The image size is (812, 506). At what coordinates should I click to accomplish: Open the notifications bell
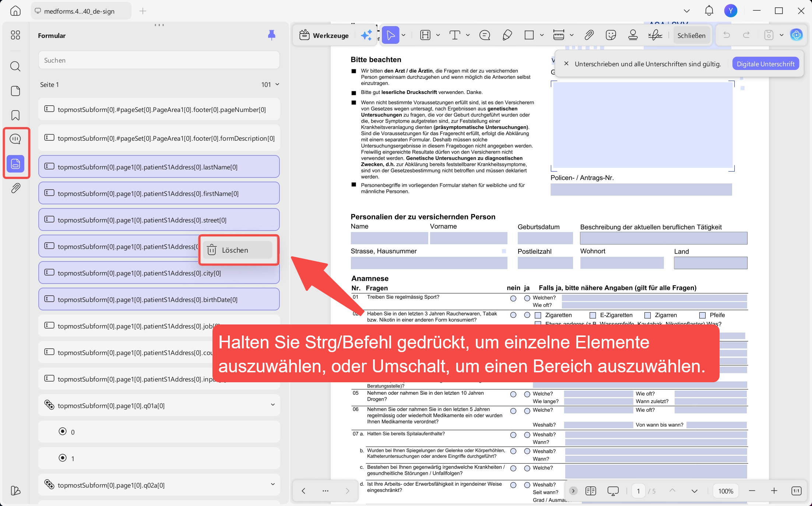(x=709, y=11)
